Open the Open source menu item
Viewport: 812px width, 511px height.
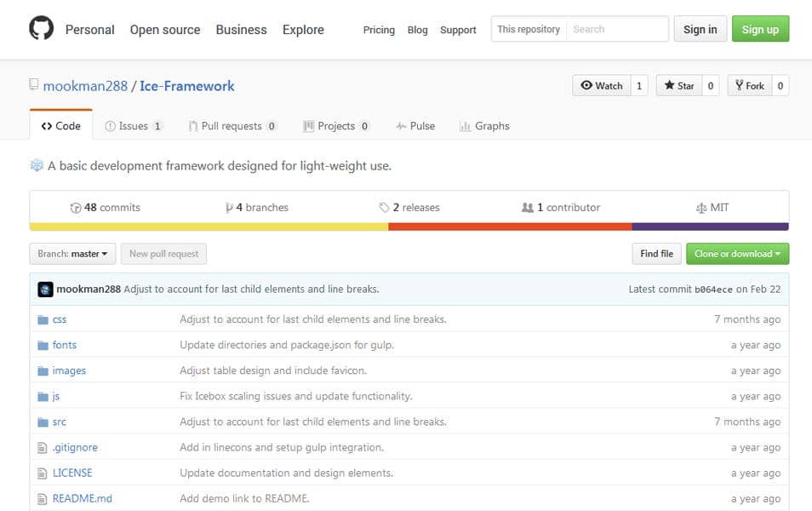click(x=165, y=30)
